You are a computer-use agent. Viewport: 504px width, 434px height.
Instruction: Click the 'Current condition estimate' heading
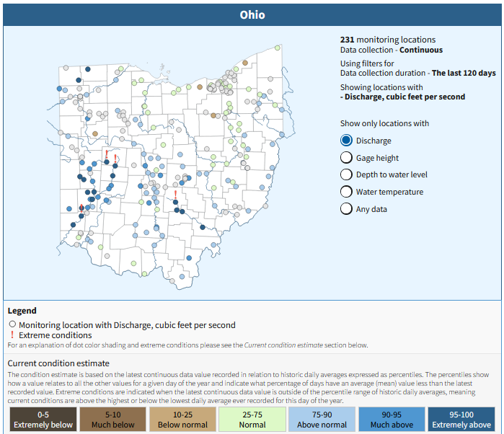pos(58,363)
